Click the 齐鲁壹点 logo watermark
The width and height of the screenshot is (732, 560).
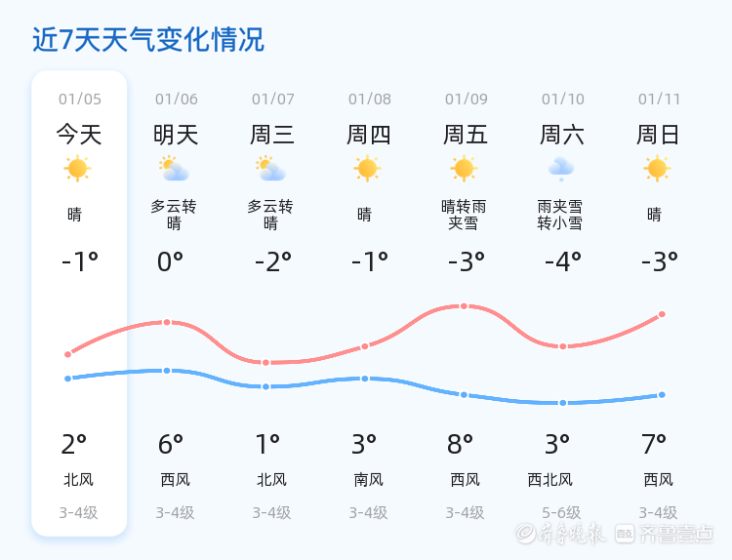(x=676, y=533)
